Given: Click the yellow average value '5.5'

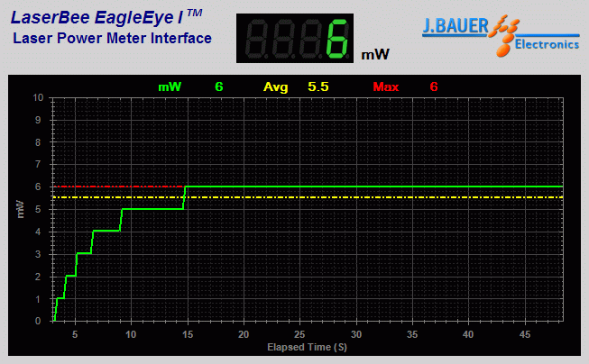Looking at the screenshot, I should [x=318, y=86].
